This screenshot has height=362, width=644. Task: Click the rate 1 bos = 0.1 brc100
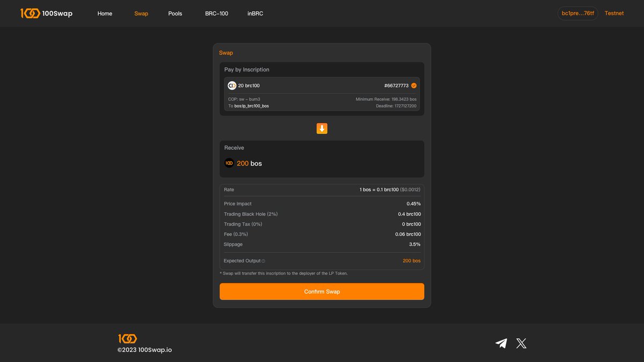click(x=379, y=190)
